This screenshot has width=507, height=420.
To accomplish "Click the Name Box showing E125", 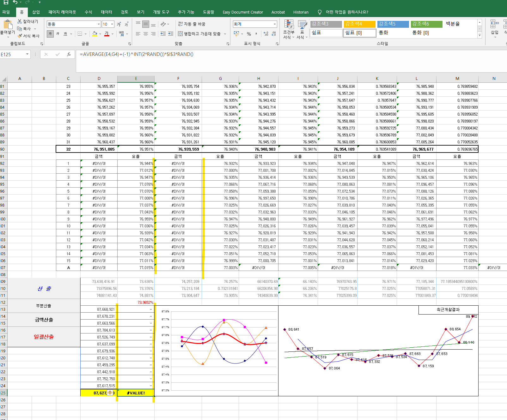I will (13, 54).
